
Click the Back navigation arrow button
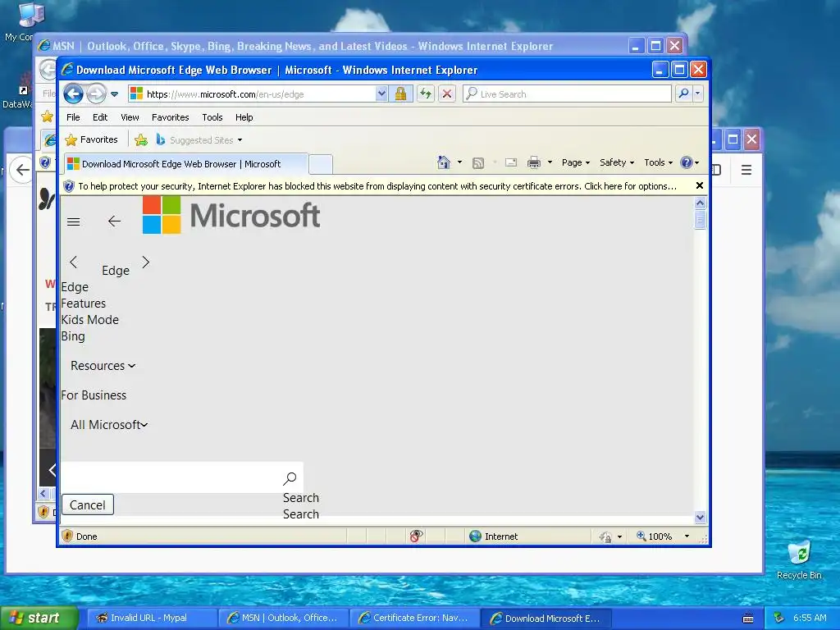pos(73,94)
